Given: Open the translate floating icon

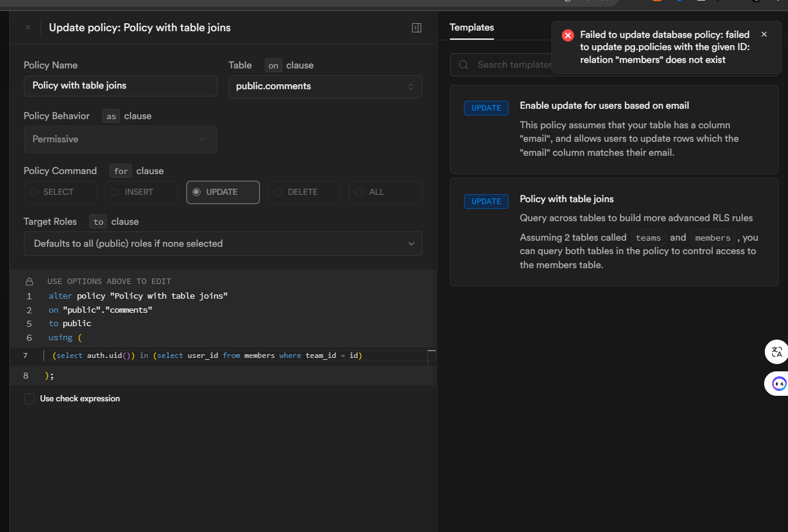Looking at the screenshot, I should (x=776, y=352).
